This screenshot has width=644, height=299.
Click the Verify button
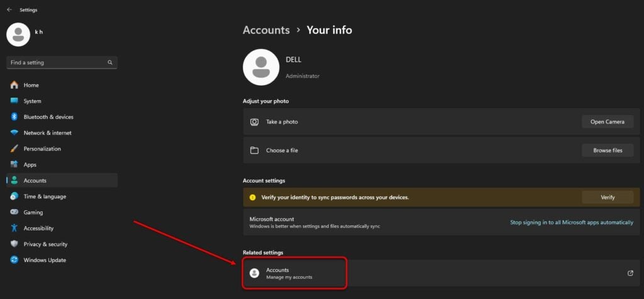coord(608,197)
